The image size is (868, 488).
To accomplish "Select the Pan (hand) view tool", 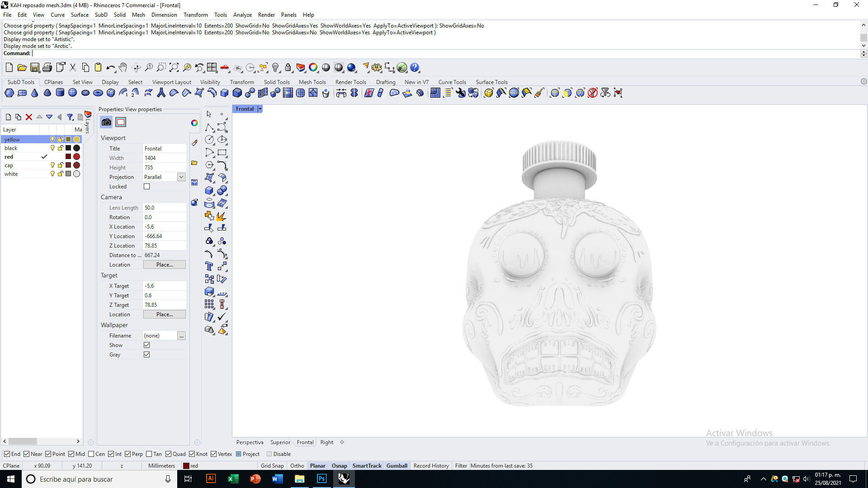I will [x=123, y=68].
